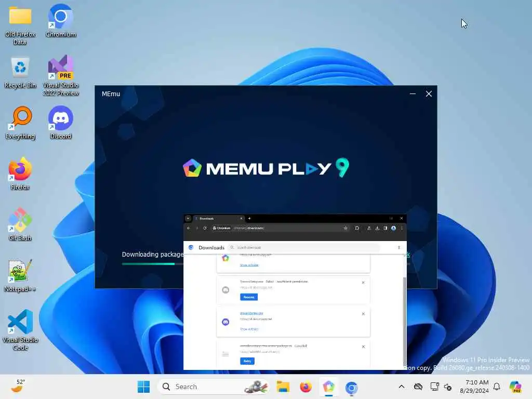
Task: Remove the canceled download from the list
Action: (x=363, y=347)
